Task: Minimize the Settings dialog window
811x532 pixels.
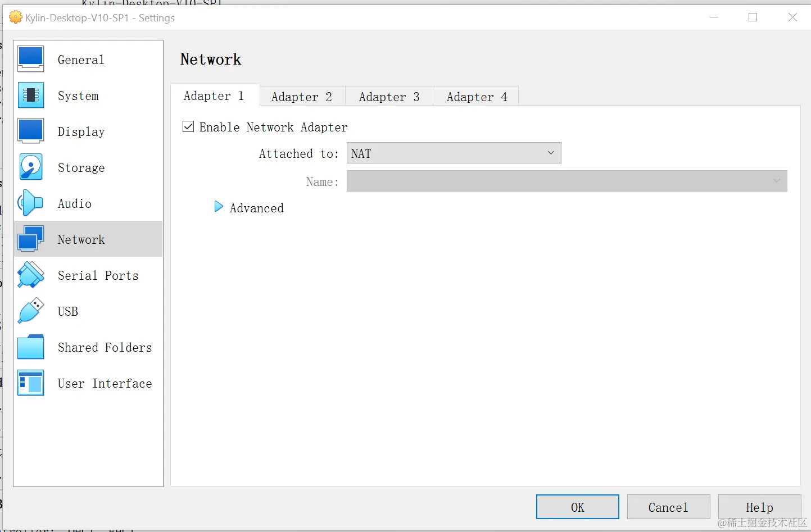Action: [714, 17]
